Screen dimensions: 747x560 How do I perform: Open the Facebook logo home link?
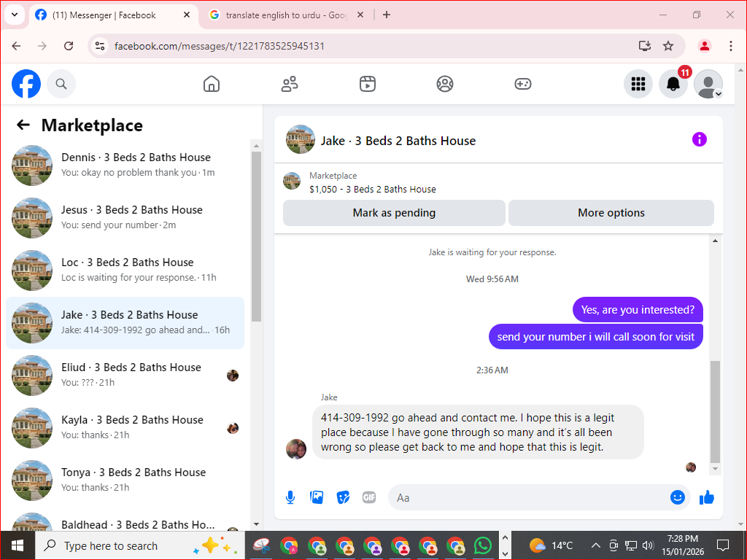click(x=26, y=84)
